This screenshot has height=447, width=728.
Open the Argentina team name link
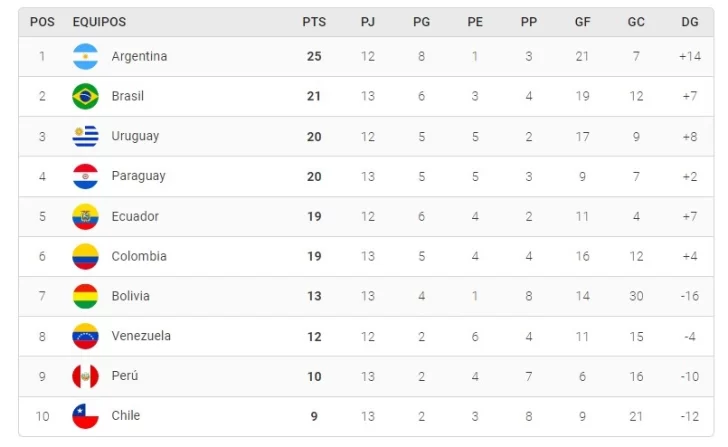coord(139,57)
